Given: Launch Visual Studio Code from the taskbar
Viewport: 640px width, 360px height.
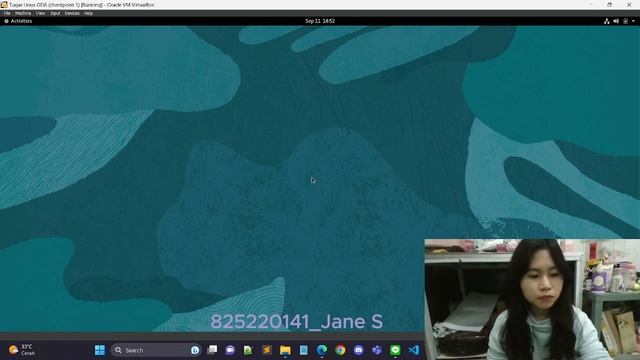Looking at the screenshot, I should tap(413, 350).
